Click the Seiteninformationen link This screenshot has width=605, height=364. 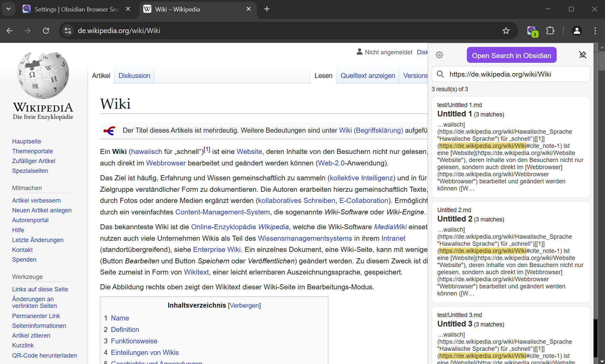pyautogui.click(x=39, y=326)
